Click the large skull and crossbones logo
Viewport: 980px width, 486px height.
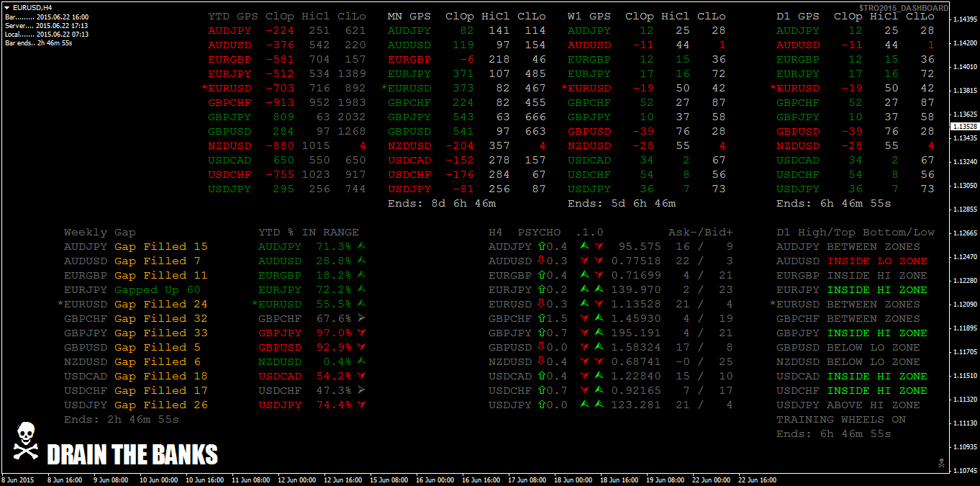tap(25, 442)
